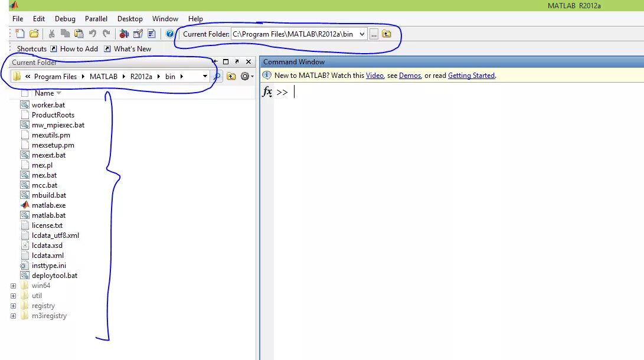Viewport: 644px width, 360px height.
Task: Go up one folder level in toolbar
Action: point(387,34)
